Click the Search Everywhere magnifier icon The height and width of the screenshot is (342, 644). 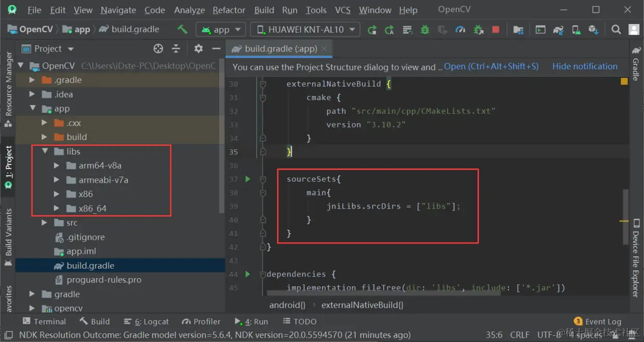coord(616,30)
